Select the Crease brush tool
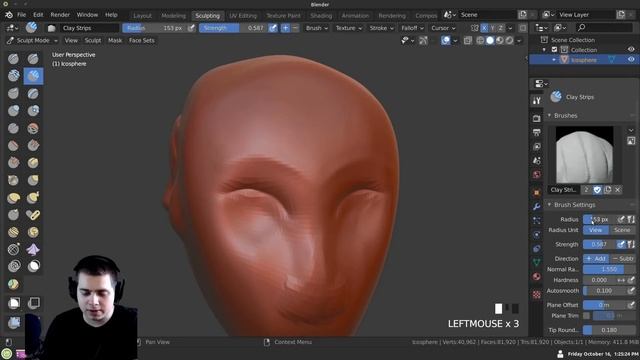 tap(13, 128)
